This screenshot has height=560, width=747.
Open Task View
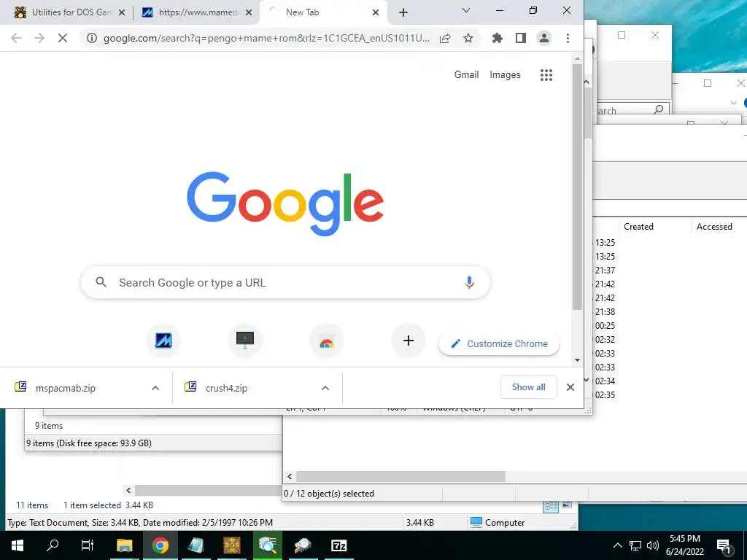pos(88,545)
